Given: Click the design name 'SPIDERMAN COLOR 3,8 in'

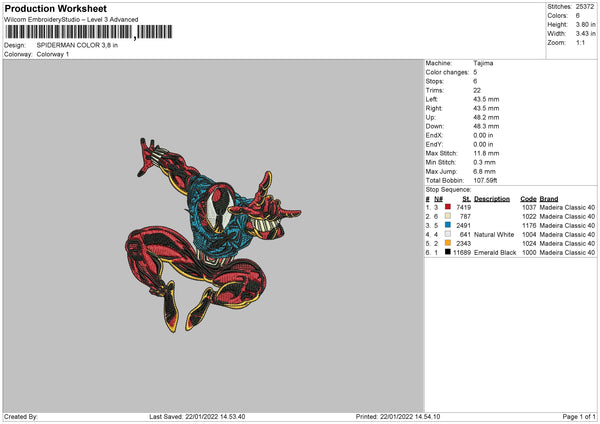Looking at the screenshot, I should (77, 45).
